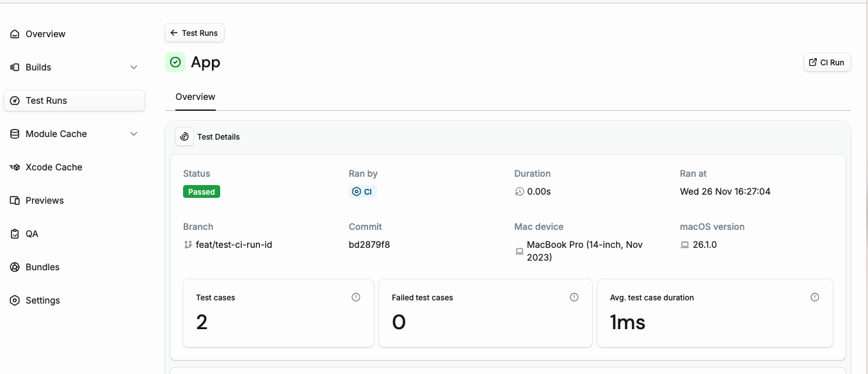Select the Bundles sidebar icon
868x374 pixels.
(14, 266)
